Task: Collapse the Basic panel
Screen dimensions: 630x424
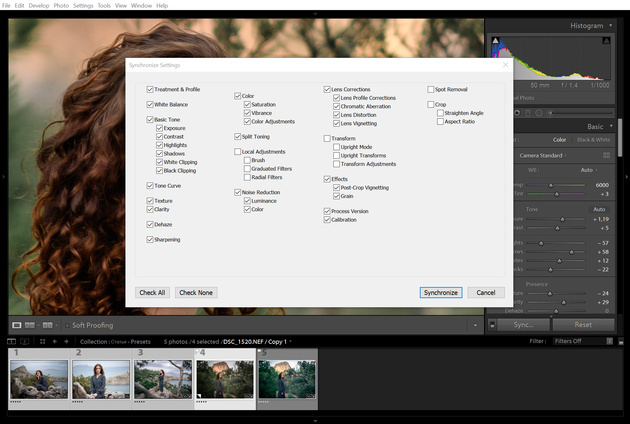Action: tap(611, 126)
